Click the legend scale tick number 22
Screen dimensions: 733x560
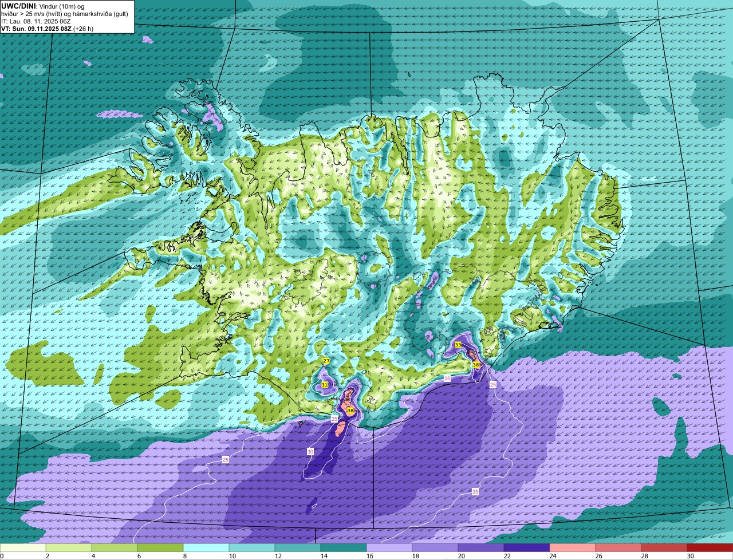click(506, 556)
